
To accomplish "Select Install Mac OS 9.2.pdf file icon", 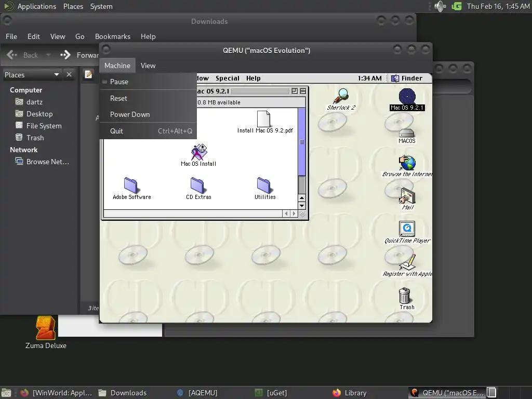I will click(x=263, y=119).
